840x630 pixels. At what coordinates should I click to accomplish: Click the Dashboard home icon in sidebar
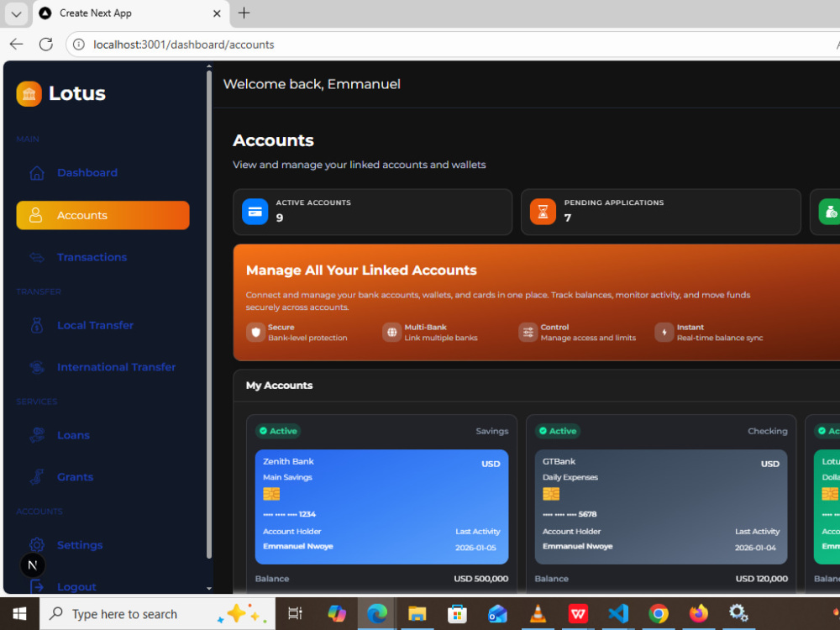36,173
